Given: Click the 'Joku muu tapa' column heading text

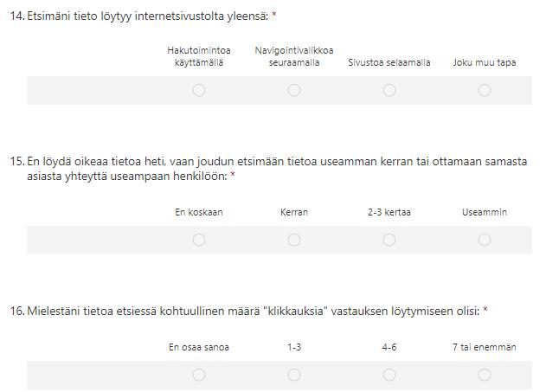Looking at the screenshot, I should coord(485,62).
